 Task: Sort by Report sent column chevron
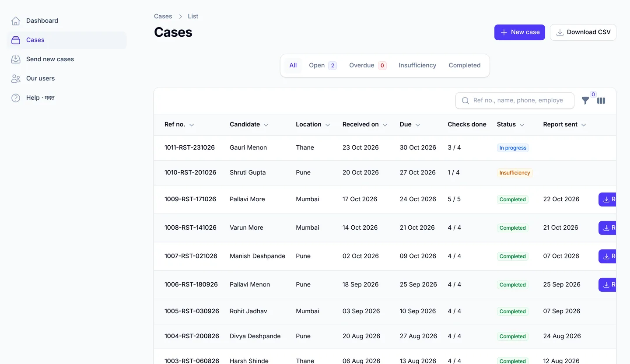tap(584, 125)
